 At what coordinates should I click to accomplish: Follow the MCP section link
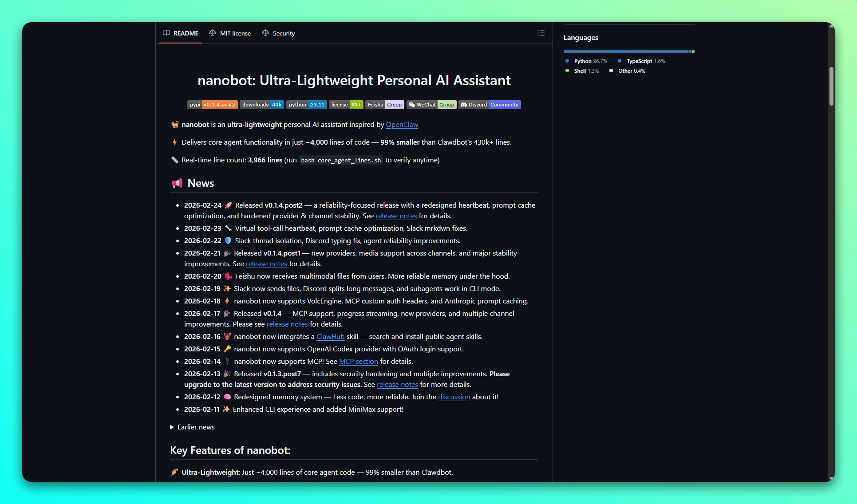point(358,362)
